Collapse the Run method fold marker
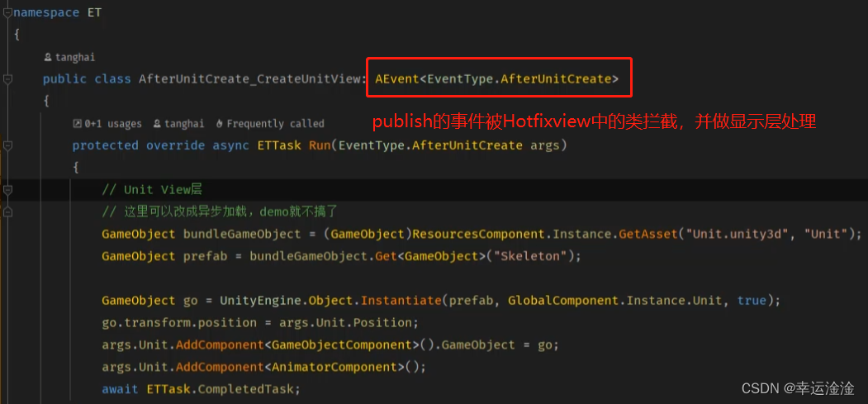The height and width of the screenshot is (404, 868). 7,146
